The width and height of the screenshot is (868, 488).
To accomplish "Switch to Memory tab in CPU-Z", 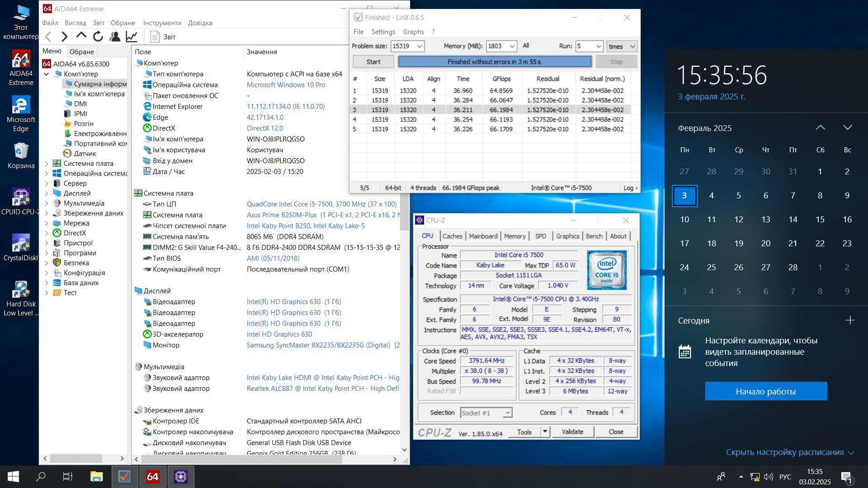I will point(514,236).
